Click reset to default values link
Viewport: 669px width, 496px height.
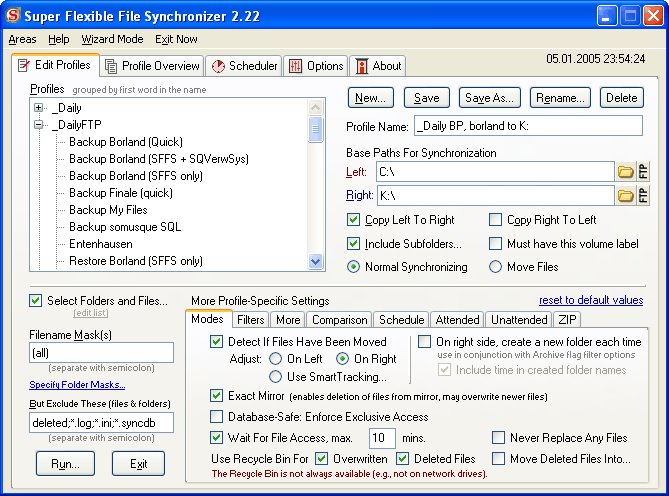pyautogui.click(x=591, y=300)
